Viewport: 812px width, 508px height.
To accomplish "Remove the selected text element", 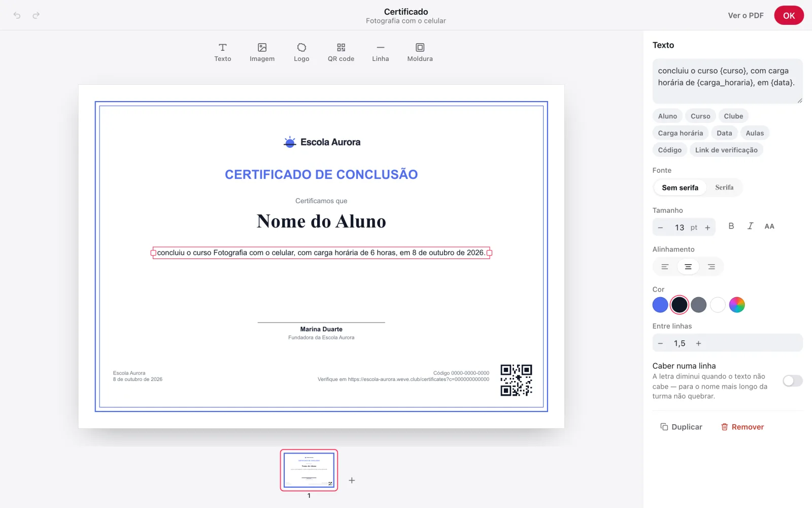I will pyautogui.click(x=742, y=427).
